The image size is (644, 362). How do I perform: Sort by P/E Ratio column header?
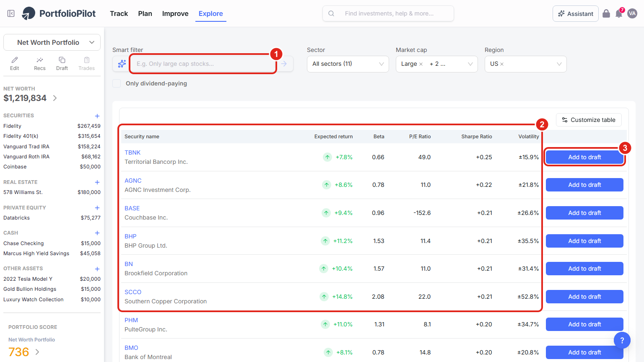point(420,137)
